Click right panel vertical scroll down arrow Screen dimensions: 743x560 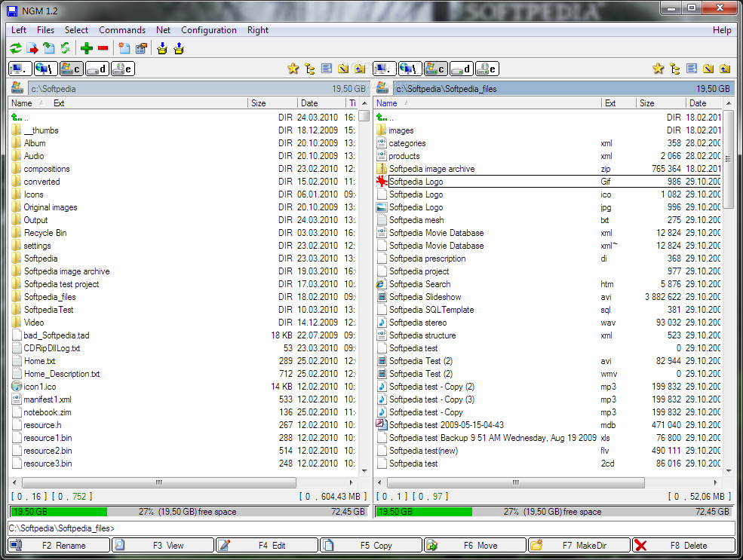click(x=729, y=470)
